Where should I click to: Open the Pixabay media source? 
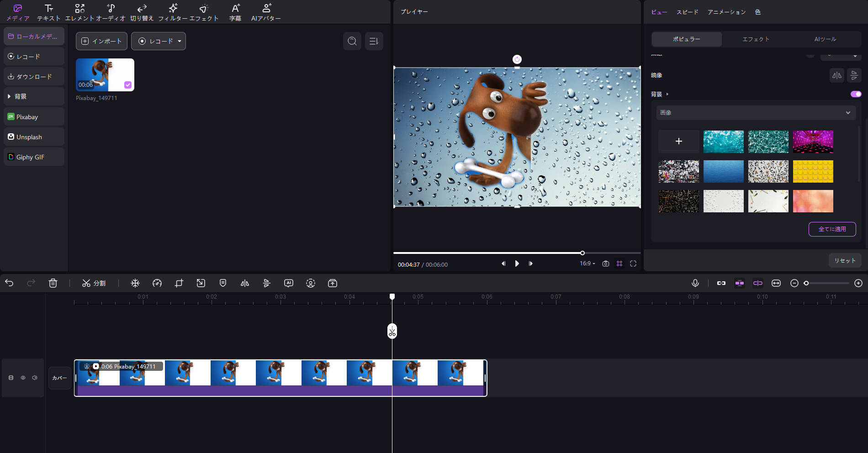point(34,116)
